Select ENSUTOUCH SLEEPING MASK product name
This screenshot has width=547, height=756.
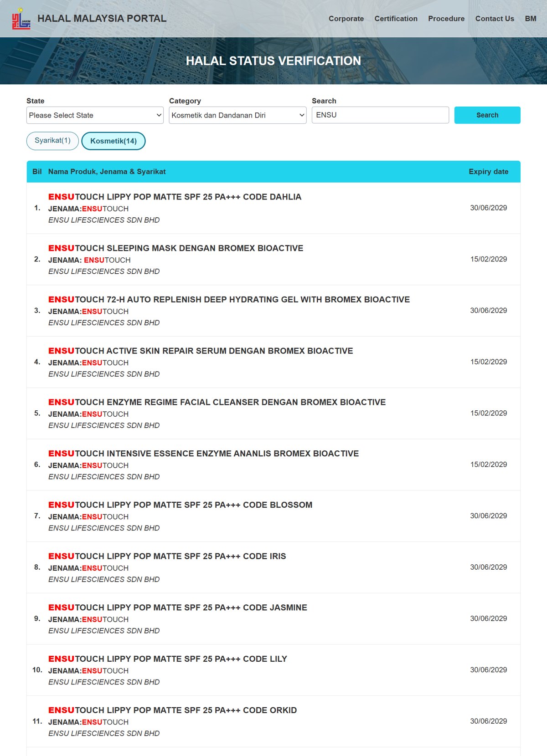tap(175, 248)
